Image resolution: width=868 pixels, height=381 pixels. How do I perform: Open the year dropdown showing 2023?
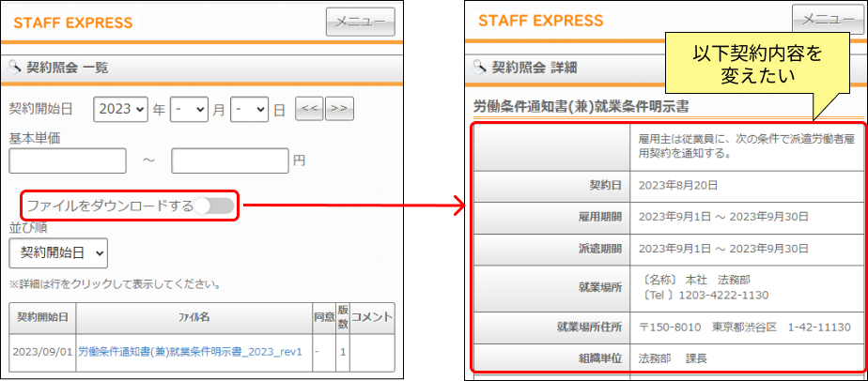pos(122,109)
